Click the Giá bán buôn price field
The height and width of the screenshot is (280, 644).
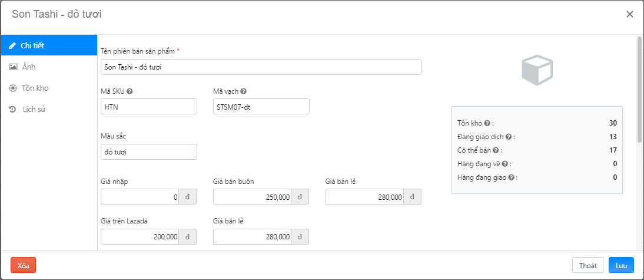253,197
